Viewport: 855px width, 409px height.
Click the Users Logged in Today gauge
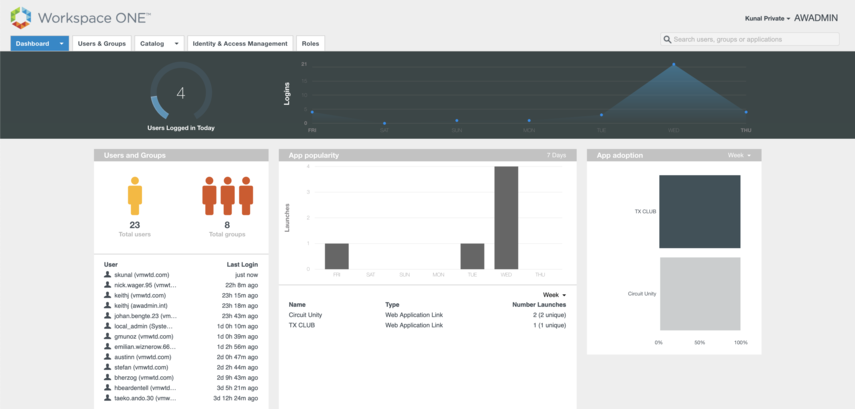pyautogui.click(x=181, y=94)
